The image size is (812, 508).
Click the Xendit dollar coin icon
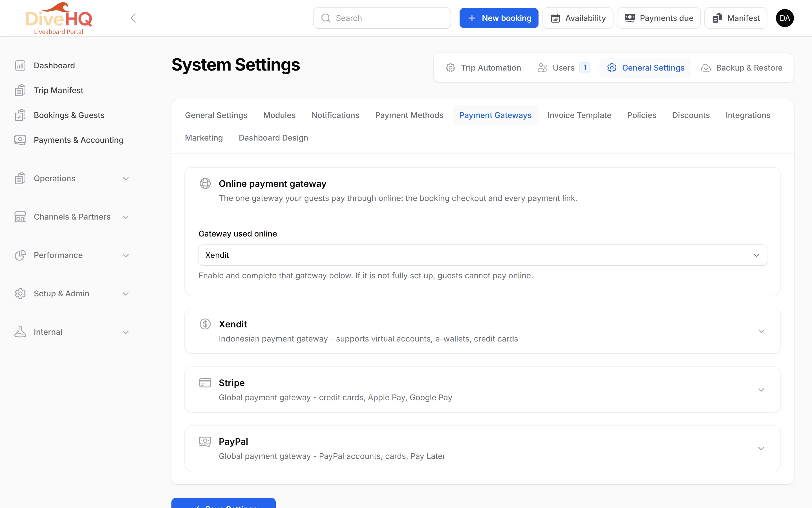click(x=205, y=324)
